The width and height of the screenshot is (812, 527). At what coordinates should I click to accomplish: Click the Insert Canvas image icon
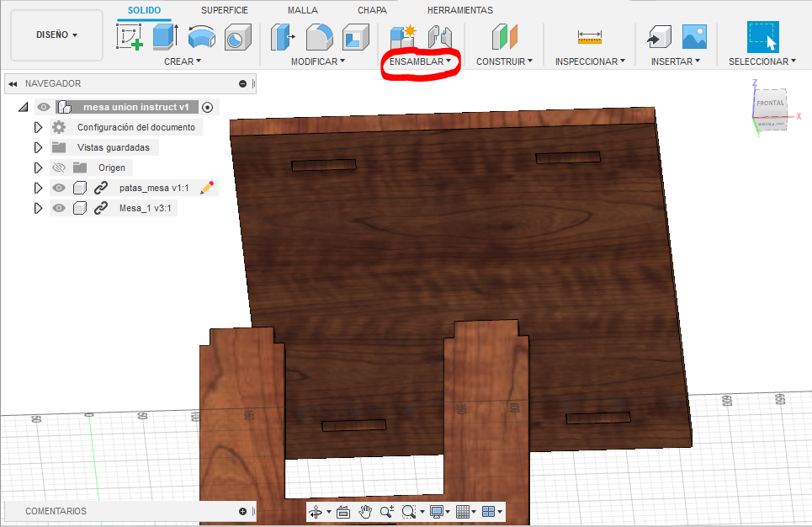[x=694, y=37]
